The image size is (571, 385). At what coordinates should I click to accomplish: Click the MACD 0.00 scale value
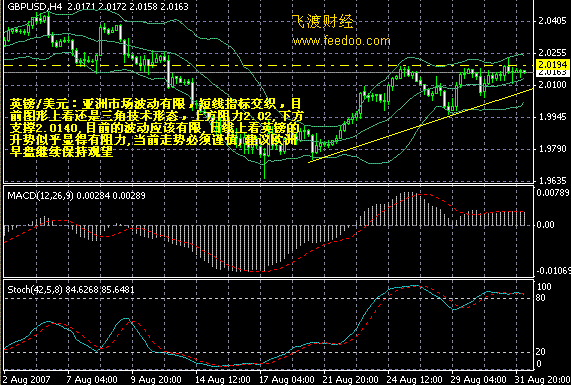546,225
